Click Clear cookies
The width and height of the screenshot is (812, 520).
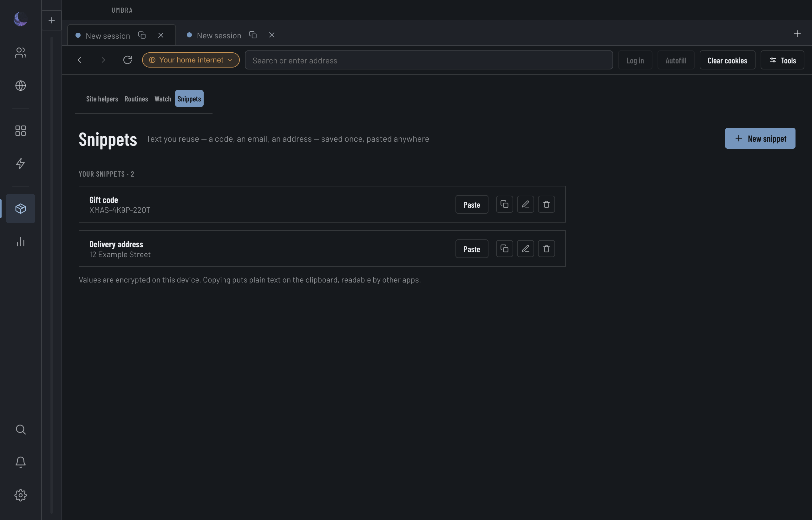[727, 61]
